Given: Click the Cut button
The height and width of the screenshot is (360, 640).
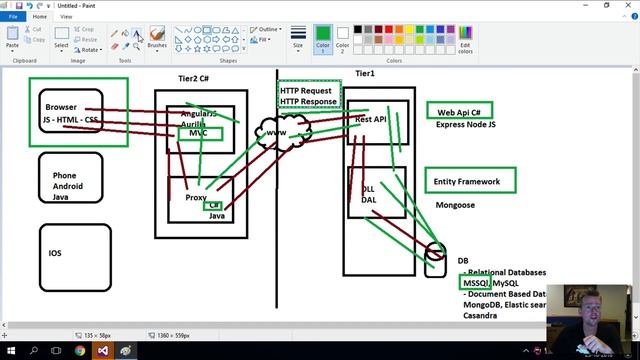Looking at the screenshot, I should (x=33, y=29).
